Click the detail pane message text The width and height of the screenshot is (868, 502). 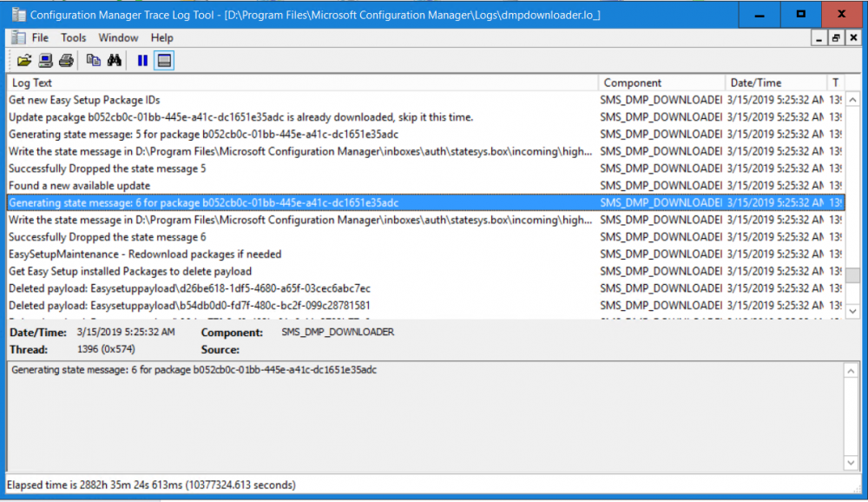click(x=194, y=370)
